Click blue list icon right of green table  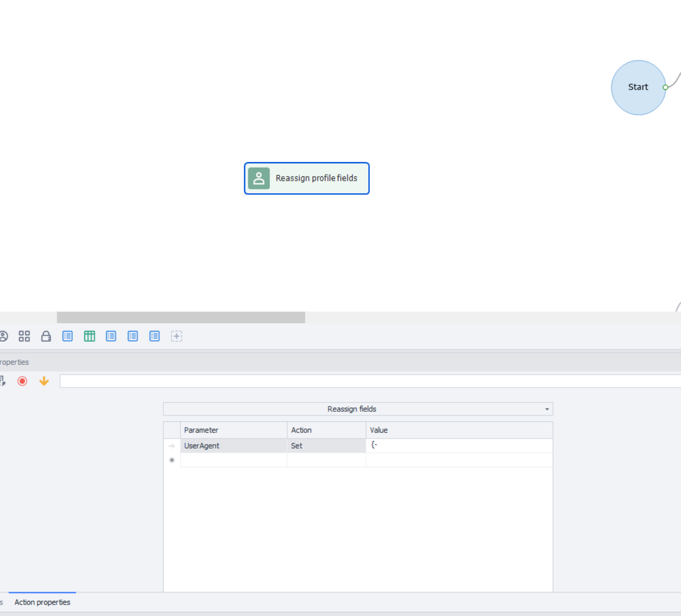pos(111,336)
